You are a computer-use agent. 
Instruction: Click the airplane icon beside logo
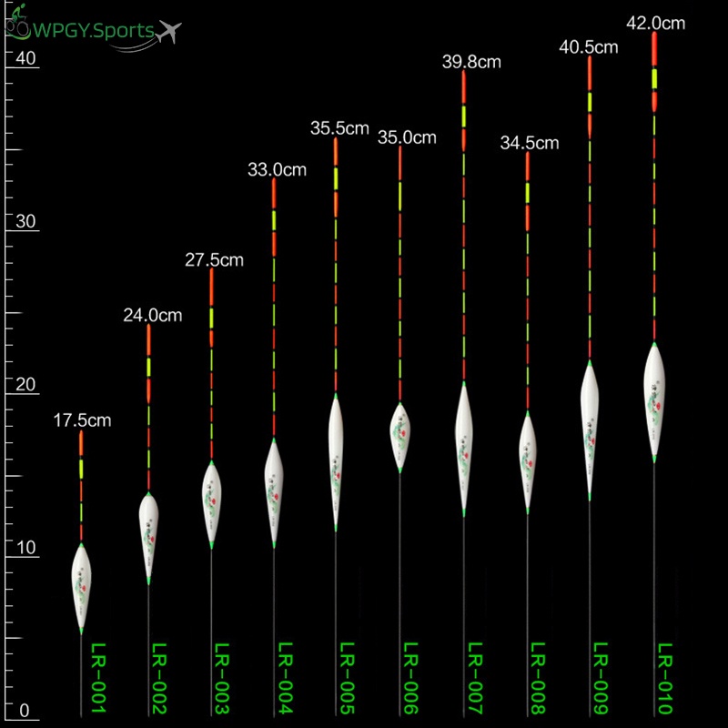click(168, 32)
